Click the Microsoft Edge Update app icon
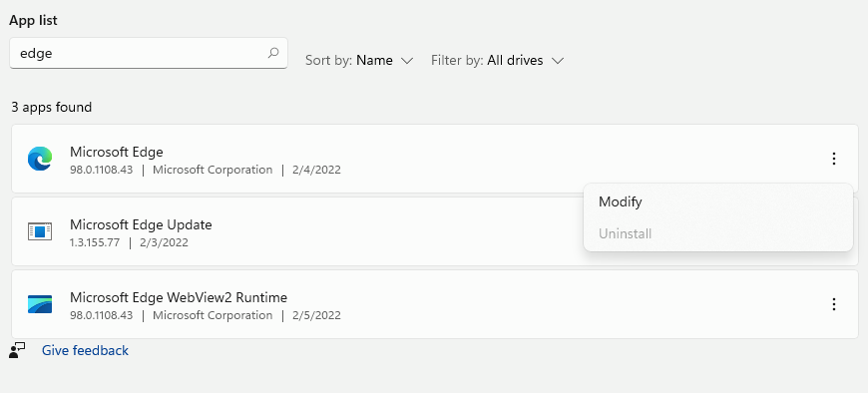This screenshot has height=393, width=868. click(40, 231)
